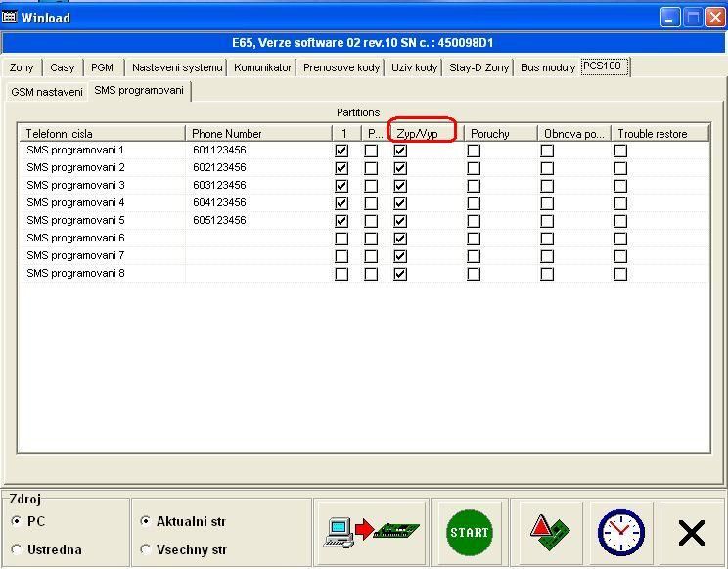
Task: Open the GSM nastaveni sub-tab
Action: click(46, 92)
